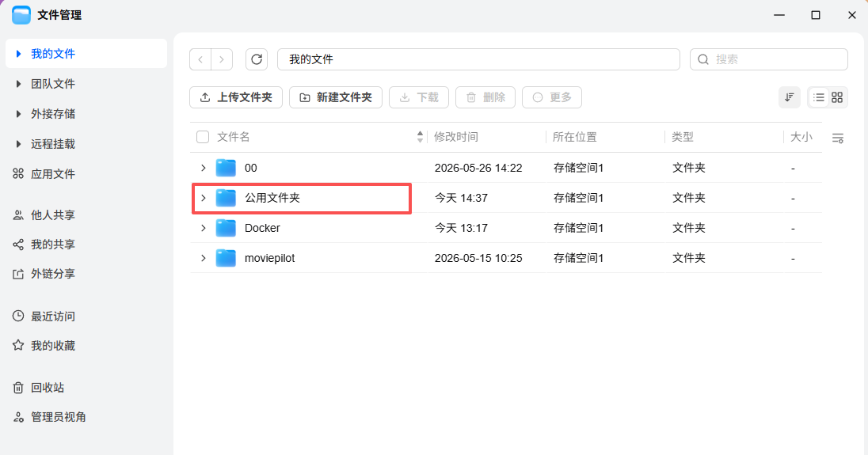Screen dimensions: 868x455
Task: Select the file name 公用文件夹
Action: pos(272,198)
